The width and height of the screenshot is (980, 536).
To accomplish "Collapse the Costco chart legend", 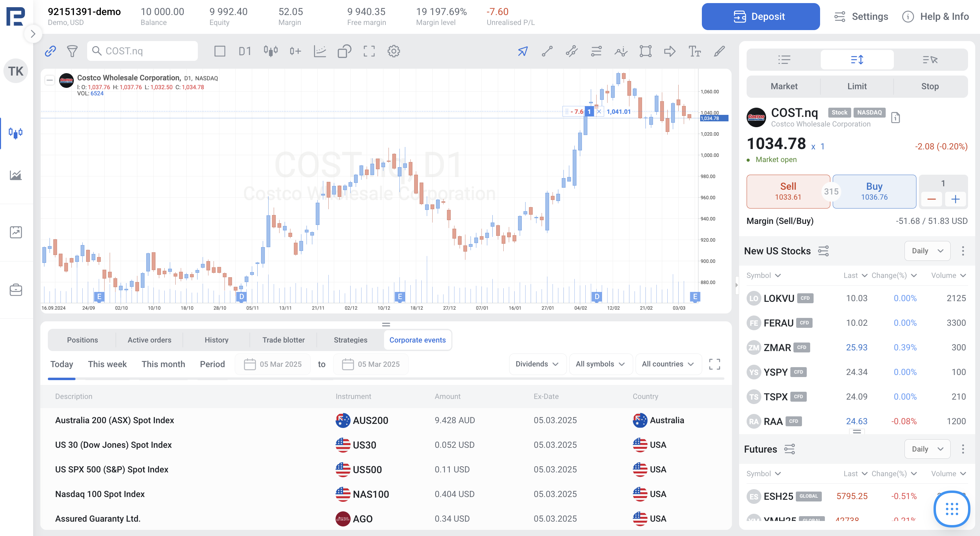I will 50,80.
